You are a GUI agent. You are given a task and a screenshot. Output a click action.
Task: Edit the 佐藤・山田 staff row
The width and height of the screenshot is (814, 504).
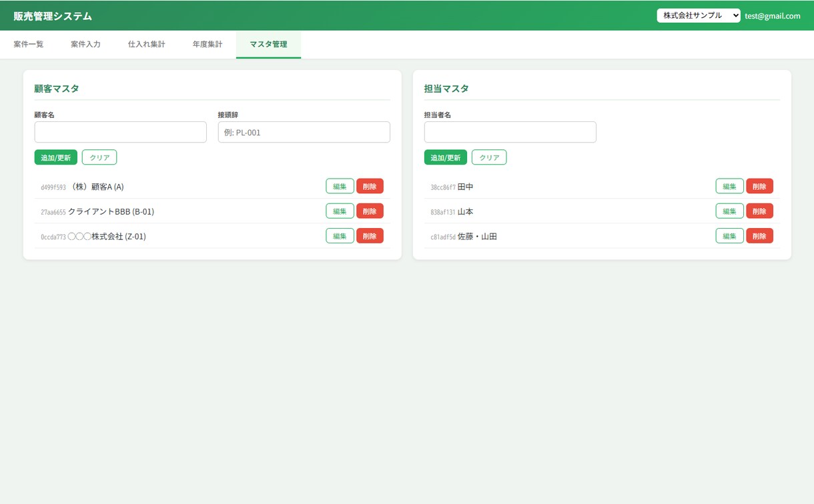[729, 235]
